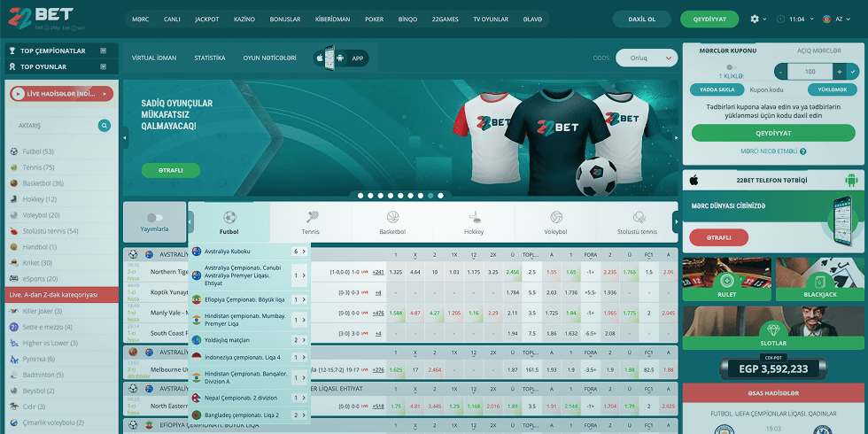The width and height of the screenshot is (868, 434).
Task: Switch to MƏRCLƏR KUPONU tab
Action: coord(727,50)
